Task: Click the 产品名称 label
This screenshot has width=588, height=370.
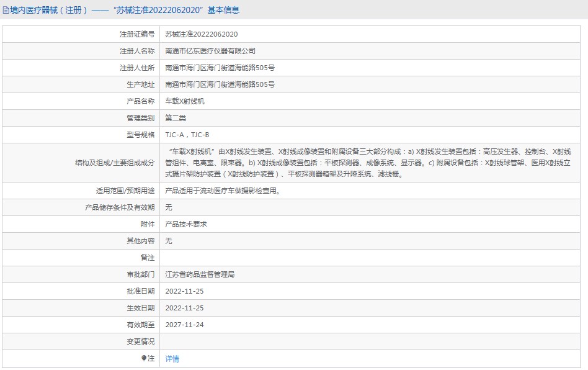Action: click(141, 101)
